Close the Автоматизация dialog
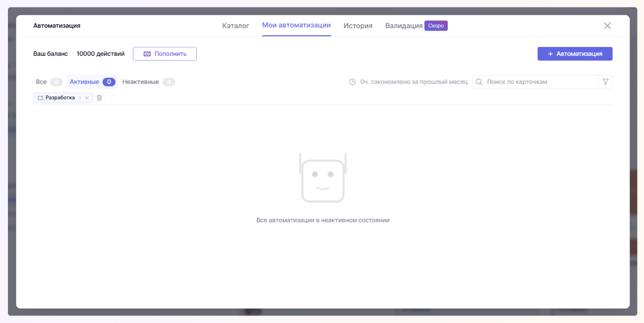The width and height of the screenshot is (644, 323). tap(607, 26)
